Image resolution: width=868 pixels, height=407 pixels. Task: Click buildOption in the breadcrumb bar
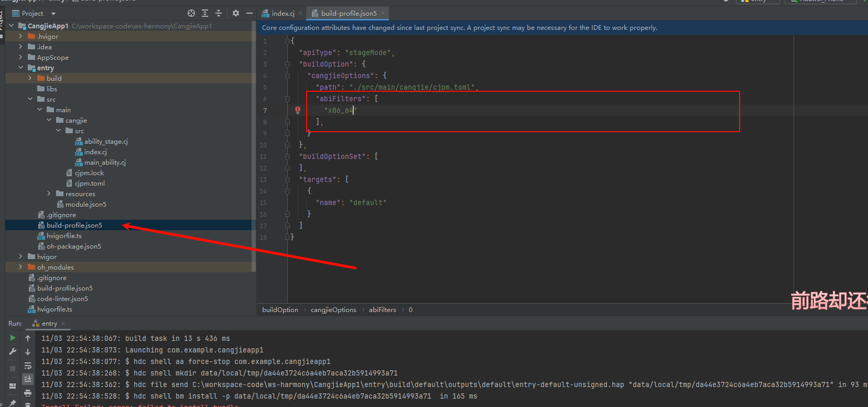(x=280, y=310)
